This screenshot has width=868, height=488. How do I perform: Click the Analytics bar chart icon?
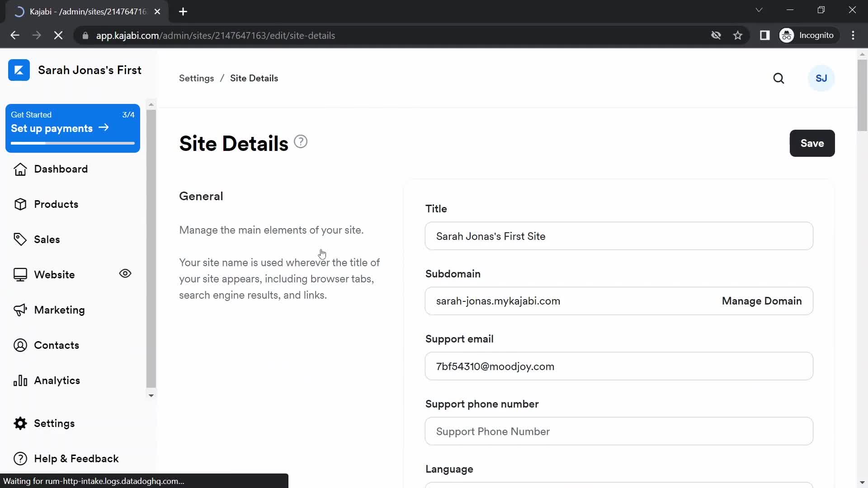[20, 380]
